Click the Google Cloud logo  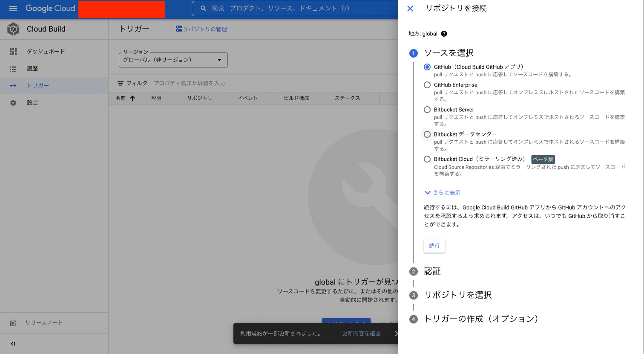point(50,8)
